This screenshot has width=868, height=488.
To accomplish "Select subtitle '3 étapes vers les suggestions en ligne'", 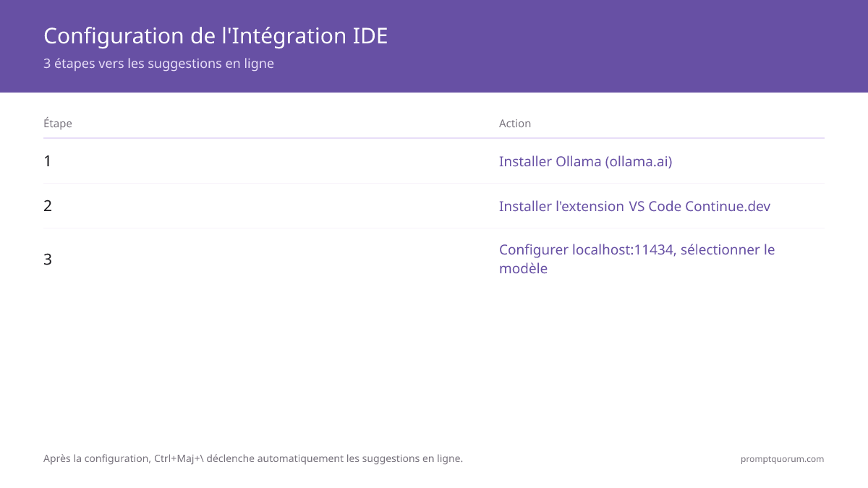I will point(158,64).
